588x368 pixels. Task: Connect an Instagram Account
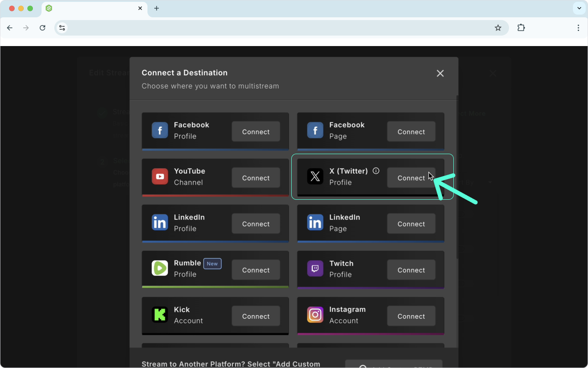[411, 316]
